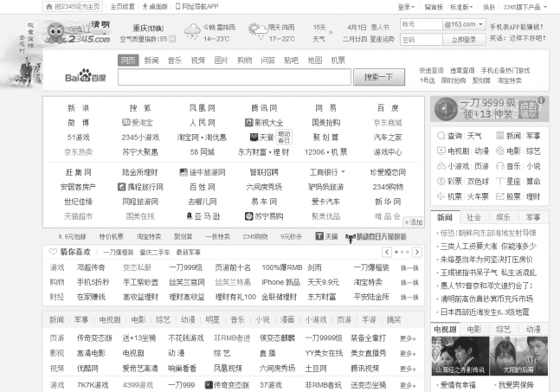Click the lottery icon beside 彩票
The width and height of the screenshot is (560, 392).
[441, 182]
